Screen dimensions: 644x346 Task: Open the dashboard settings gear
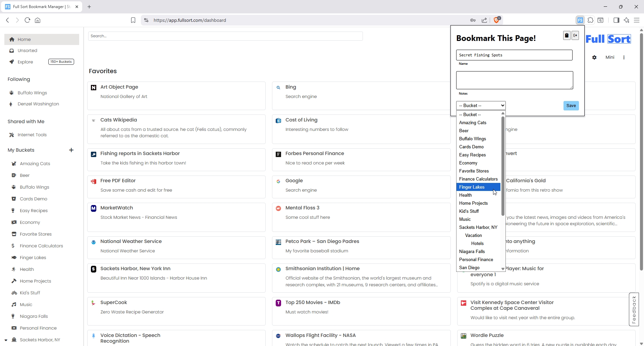coord(594,57)
